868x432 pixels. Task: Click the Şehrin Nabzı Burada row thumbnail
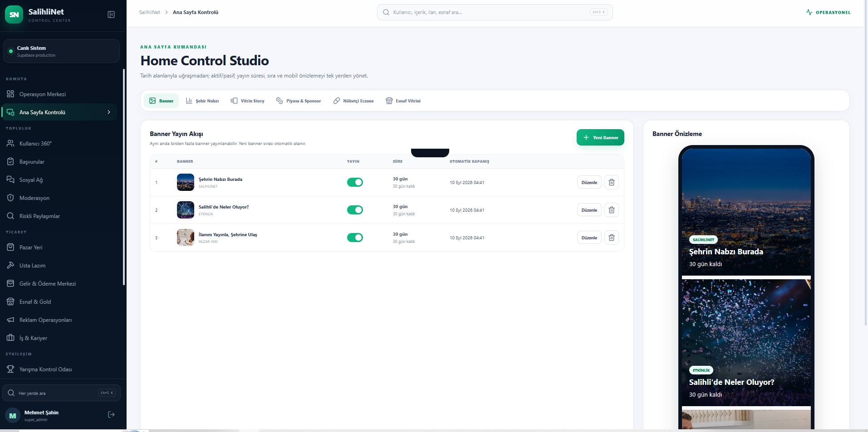186,182
